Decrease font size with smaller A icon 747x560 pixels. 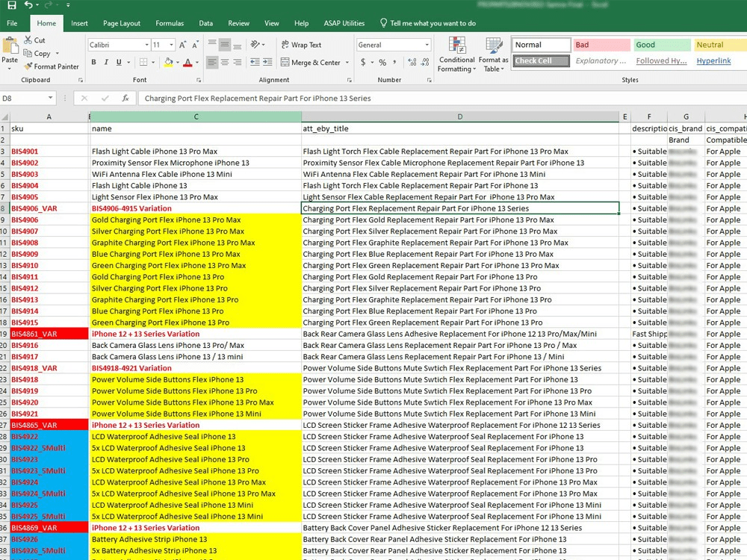[195, 45]
